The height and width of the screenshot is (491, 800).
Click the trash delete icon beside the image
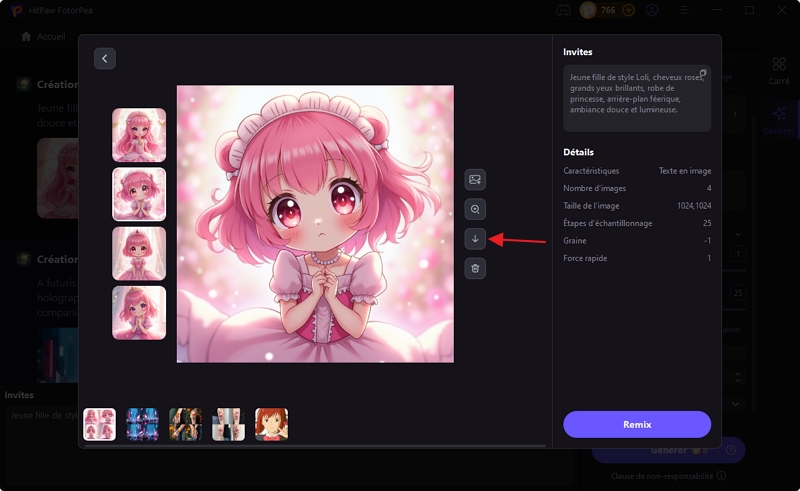point(475,268)
